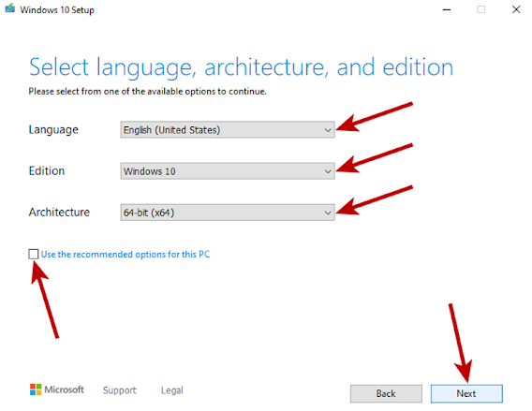Close the Windows 10 Setup window

pos(516,9)
